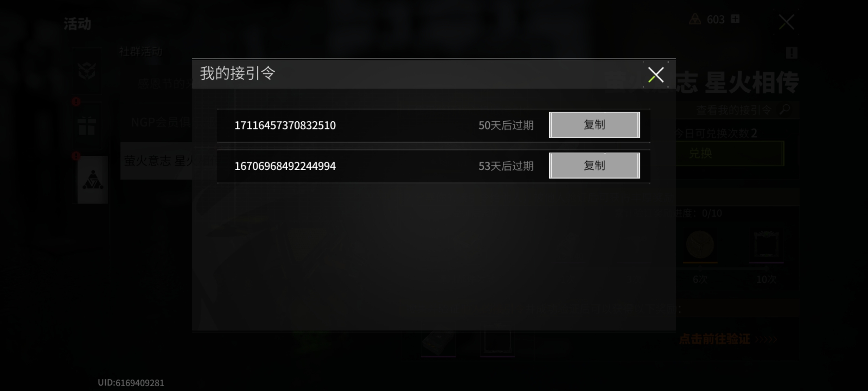Open the 社群活动 tab
868x391 pixels.
pyautogui.click(x=141, y=52)
